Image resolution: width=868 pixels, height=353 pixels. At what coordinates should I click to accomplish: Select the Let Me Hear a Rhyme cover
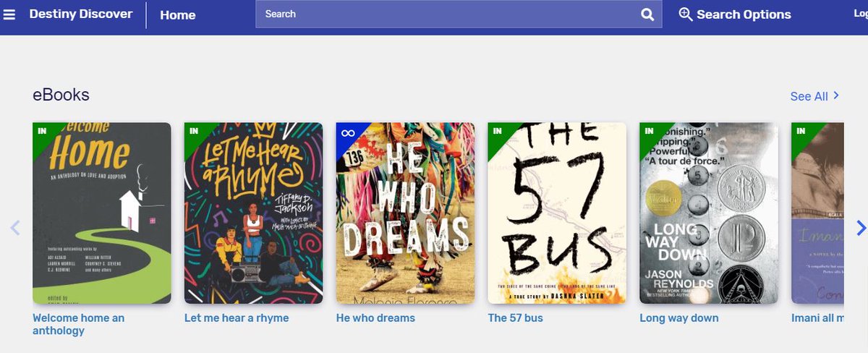coord(254,213)
